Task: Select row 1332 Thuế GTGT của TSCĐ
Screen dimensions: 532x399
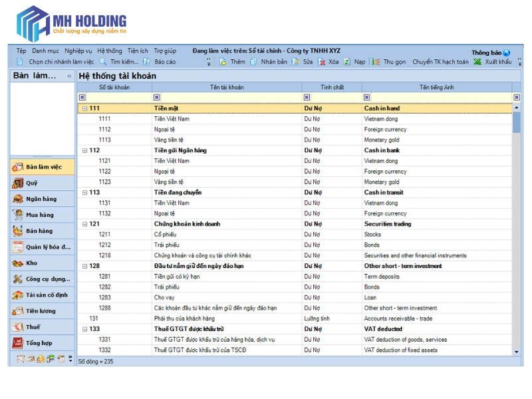Action: tap(295, 350)
